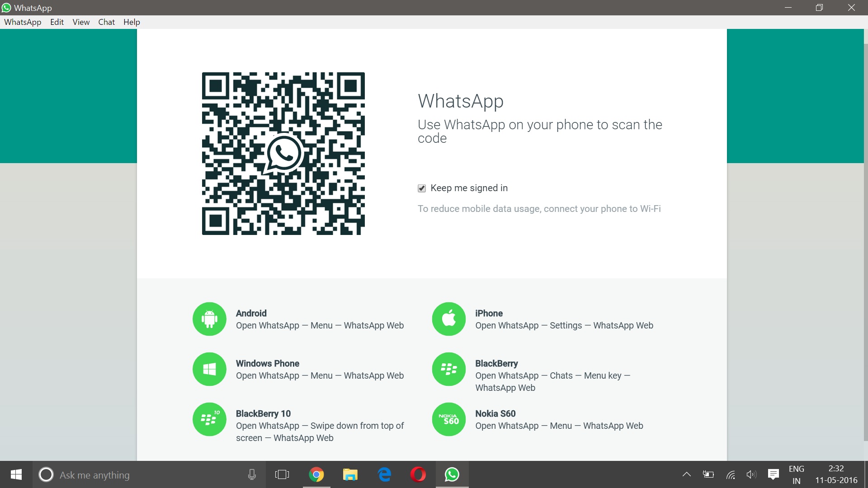Click the reduce mobile data usage Wi-Fi note
Viewport: 868px width, 488px height.
pyautogui.click(x=539, y=209)
